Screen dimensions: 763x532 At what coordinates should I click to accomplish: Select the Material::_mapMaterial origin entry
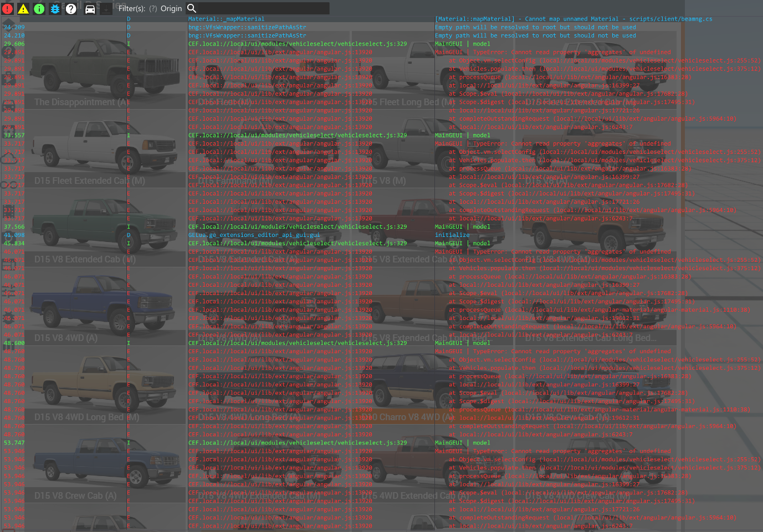click(x=226, y=19)
